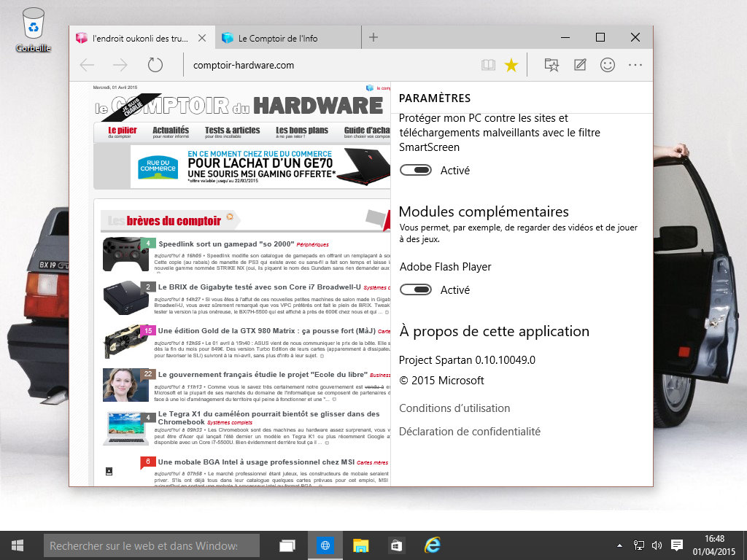Disable the Adobe Flash Player switch
The width and height of the screenshot is (747, 560).
416,289
